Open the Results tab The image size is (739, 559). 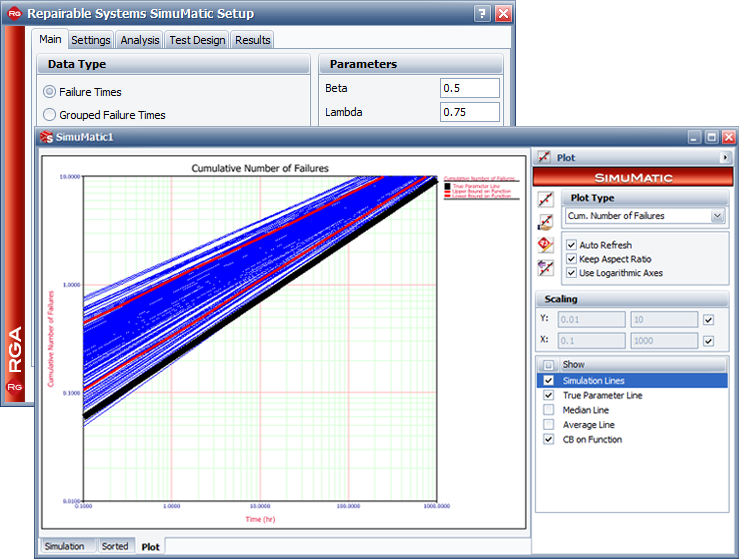tap(253, 40)
